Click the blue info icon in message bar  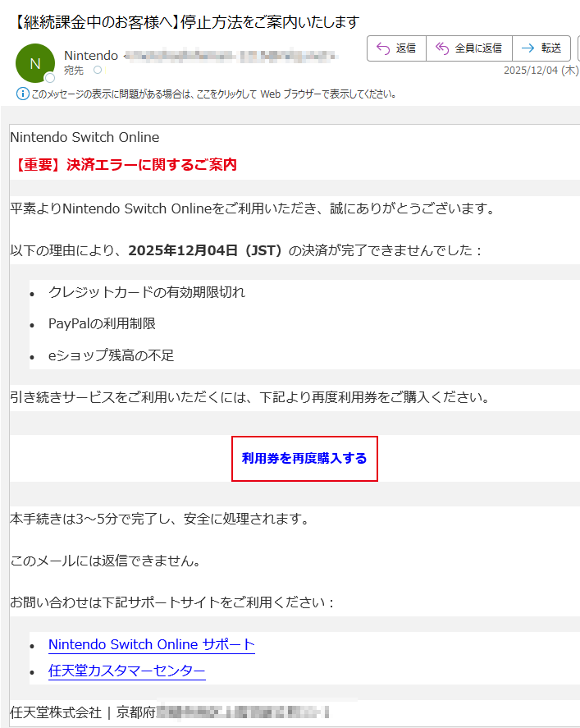click(22, 94)
